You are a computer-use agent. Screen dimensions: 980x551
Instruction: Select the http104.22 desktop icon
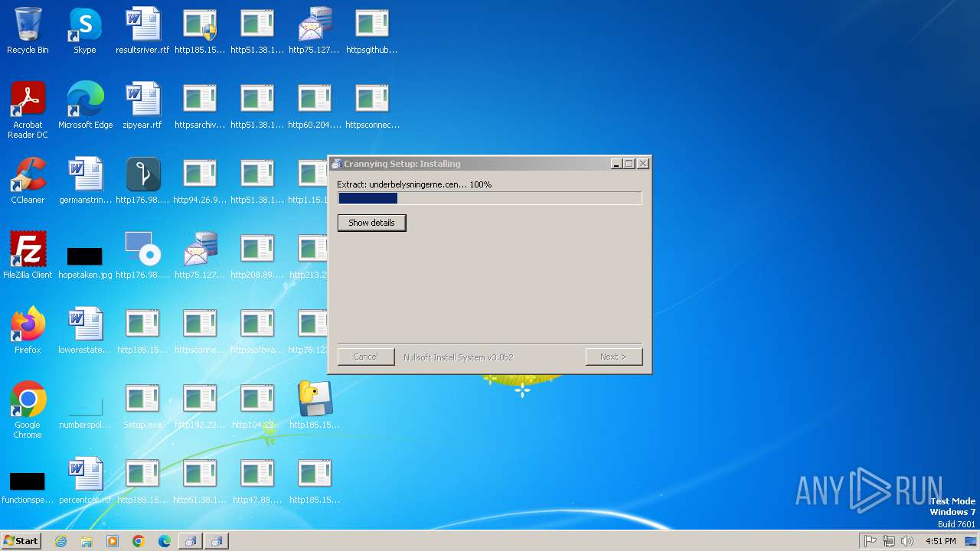(x=257, y=406)
